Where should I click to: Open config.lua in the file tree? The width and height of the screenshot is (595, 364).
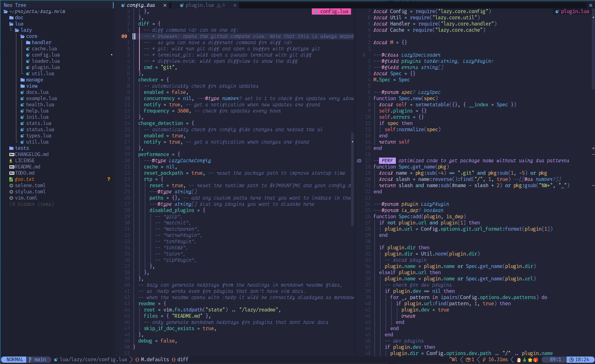(46, 55)
